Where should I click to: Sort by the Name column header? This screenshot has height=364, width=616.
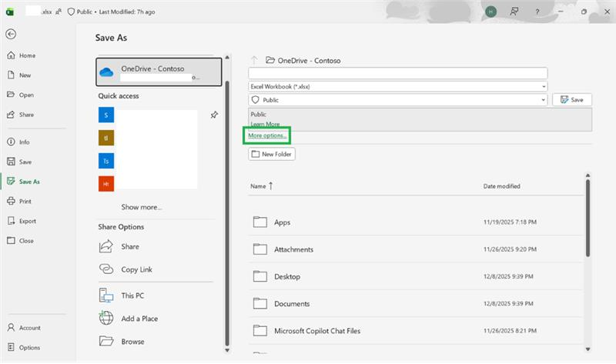[x=262, y=186]
